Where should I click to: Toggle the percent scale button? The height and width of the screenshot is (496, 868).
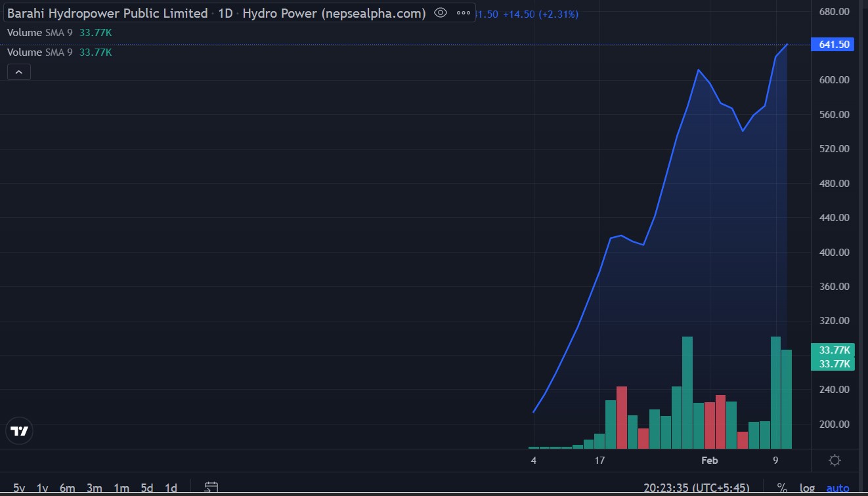coord(782,488)
